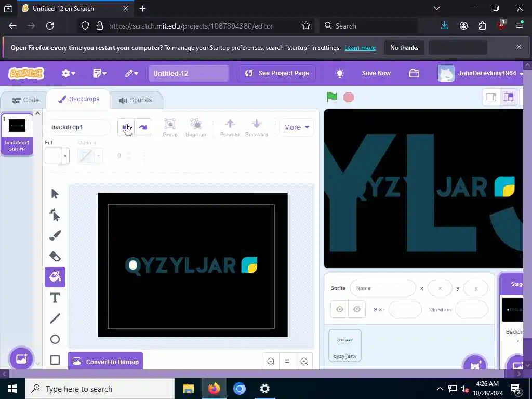The width and height of the screenshot is (532, 399).
Task: Click Save Now
Action: coord(376,73)
